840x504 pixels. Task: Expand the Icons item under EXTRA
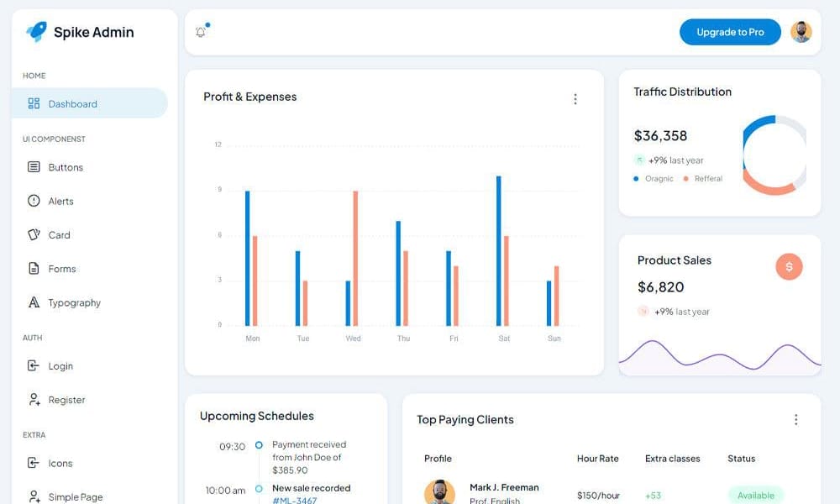[x=33, y=463]
